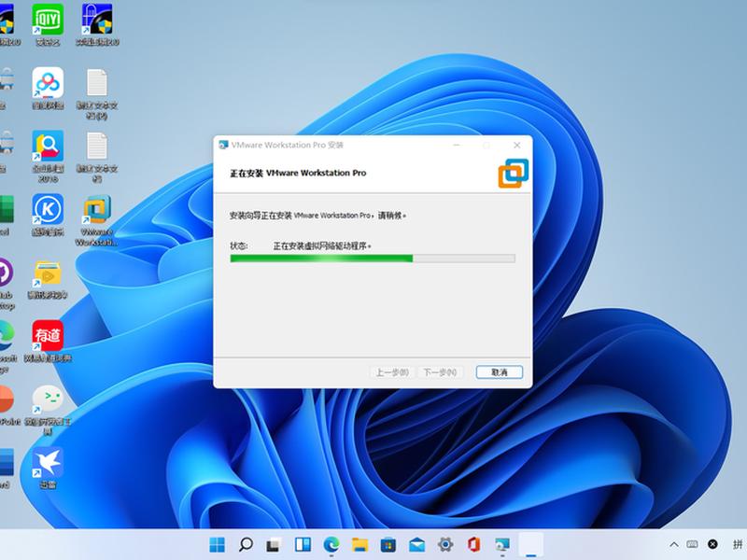The height and width of the screenshot is (560, 747).
Task: Open Task View on the taskbar
Action: [x=275, y=544]
